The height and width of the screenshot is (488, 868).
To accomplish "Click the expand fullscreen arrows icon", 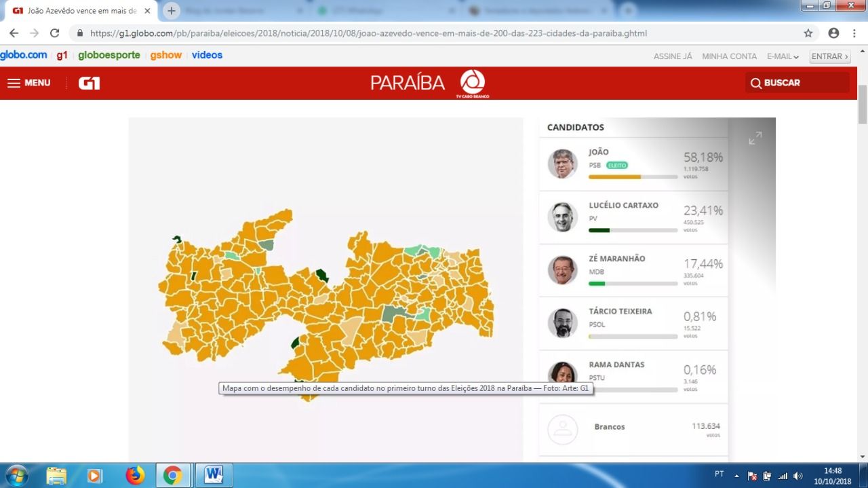I will point(755,138).
